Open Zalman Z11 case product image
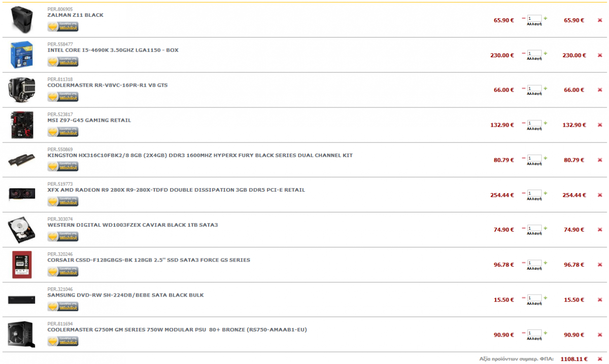This screenshot has width=609, height=364. (22, 20)
